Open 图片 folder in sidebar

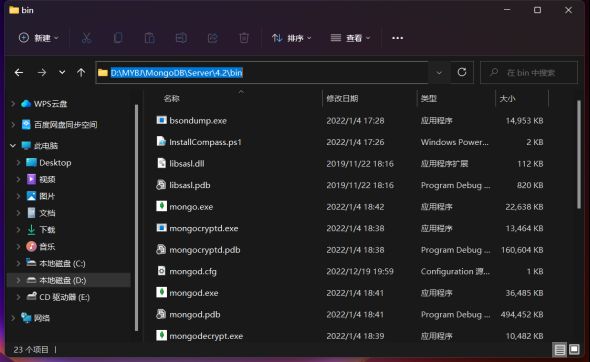[41, 196]
